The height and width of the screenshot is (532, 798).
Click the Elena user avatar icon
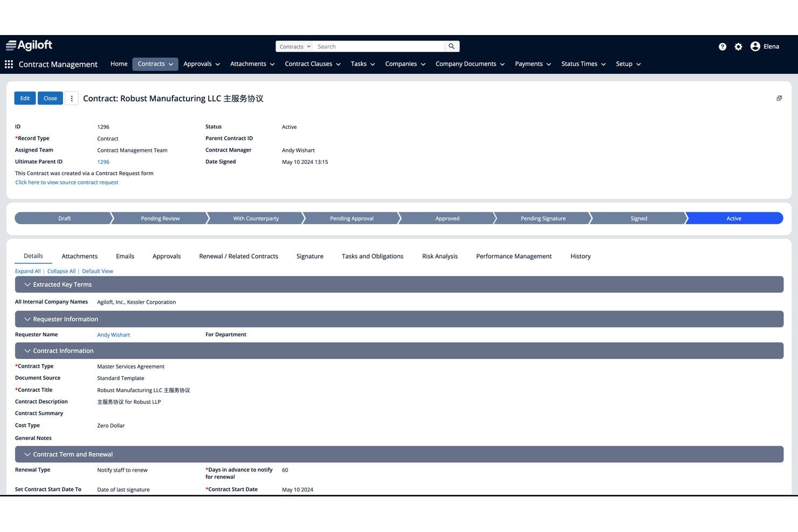[755, 46]
